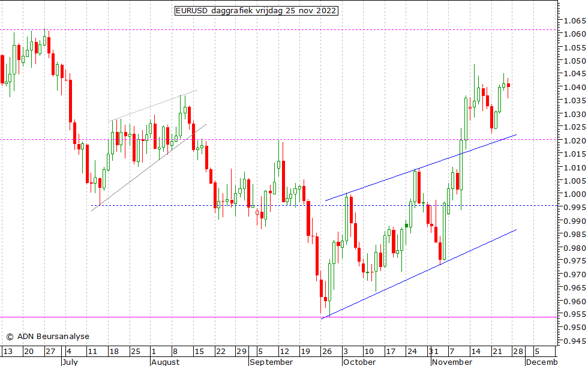Image resolution: width=588 pixels, height=366 pixels.
Task: Click the 1.015 price axis label
Action: [x=575, y=154]
